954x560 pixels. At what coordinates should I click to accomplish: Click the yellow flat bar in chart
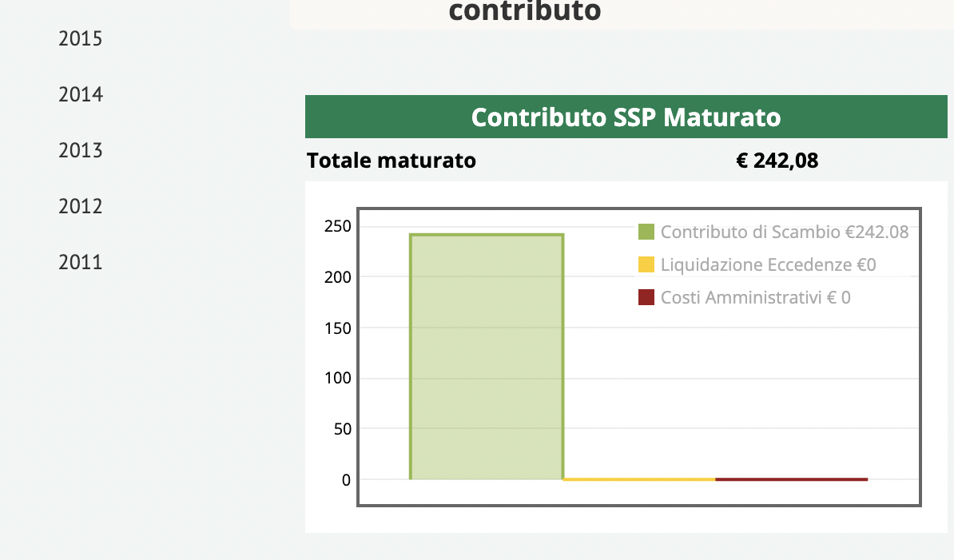(x=638, y=479)
